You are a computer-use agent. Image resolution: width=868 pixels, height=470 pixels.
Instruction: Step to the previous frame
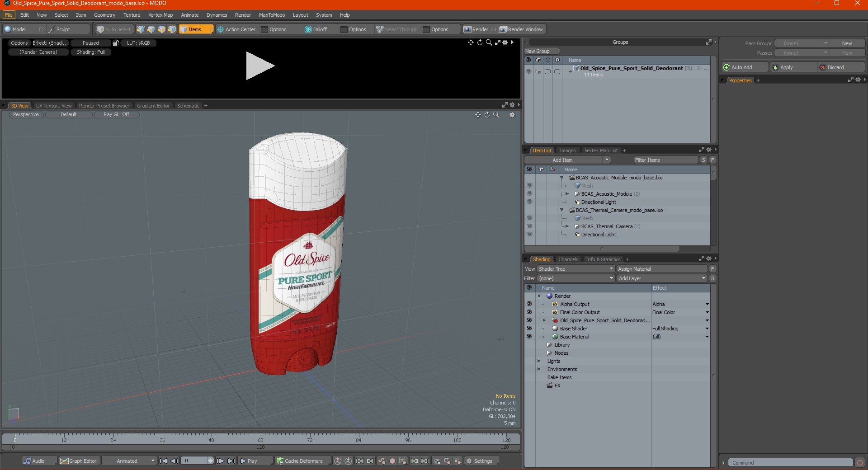pos(174,461)
